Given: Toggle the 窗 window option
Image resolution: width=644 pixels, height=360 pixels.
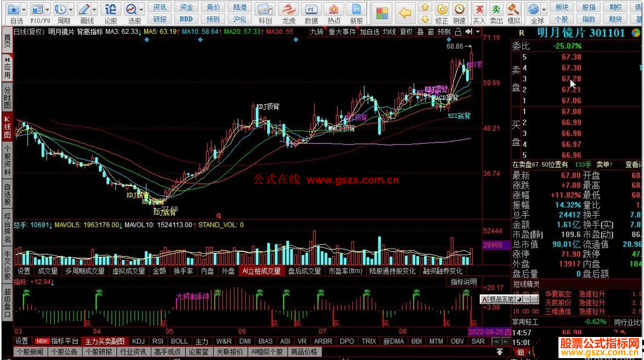Looking at the screenshot, I should tap(431, 32).
